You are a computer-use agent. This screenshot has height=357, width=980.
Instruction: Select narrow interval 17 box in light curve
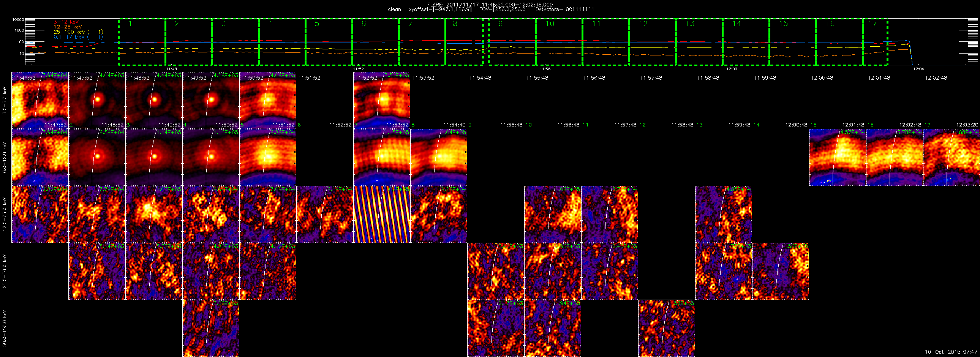point(875,41)
